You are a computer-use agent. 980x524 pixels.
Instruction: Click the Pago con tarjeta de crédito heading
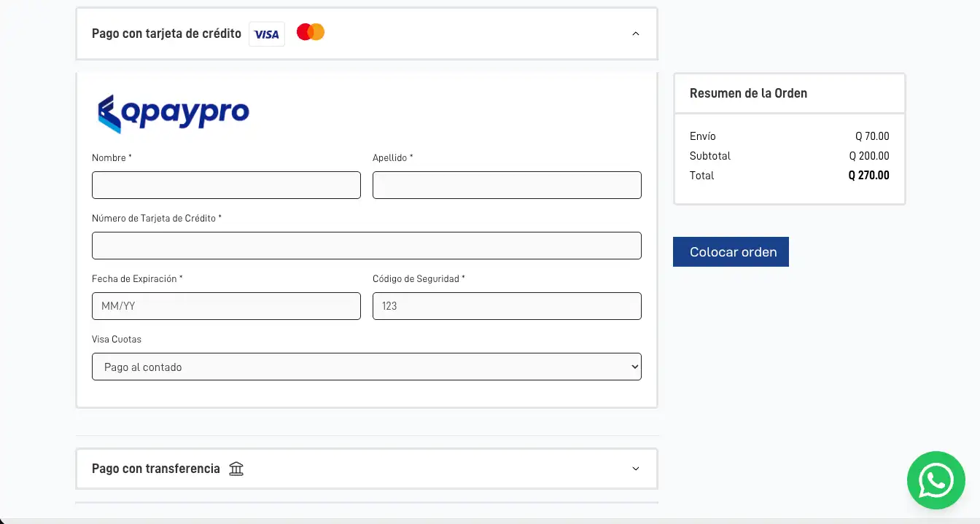click(166, 34)
